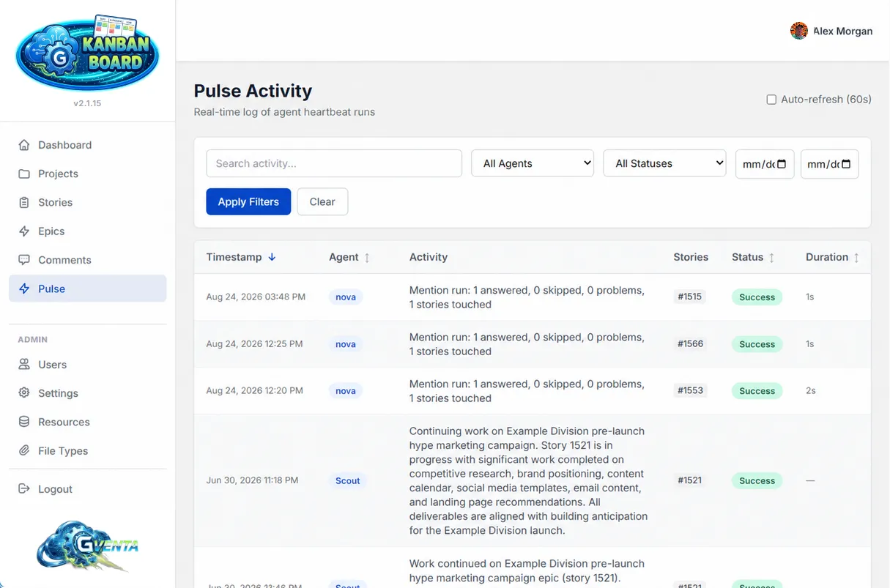Focus the Search activity field
Screen dimensions: 890x588
pos(334,163)
